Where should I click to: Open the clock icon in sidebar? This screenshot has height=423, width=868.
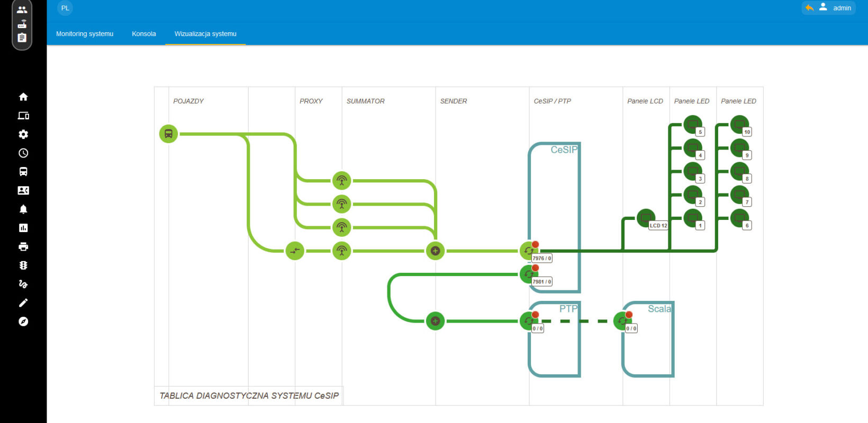pyautogui.click(x=23, y=153)
